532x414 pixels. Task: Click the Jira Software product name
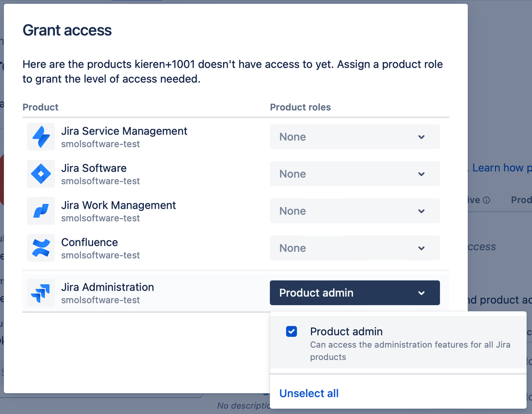pyautogui.click(x=94, y=168)
